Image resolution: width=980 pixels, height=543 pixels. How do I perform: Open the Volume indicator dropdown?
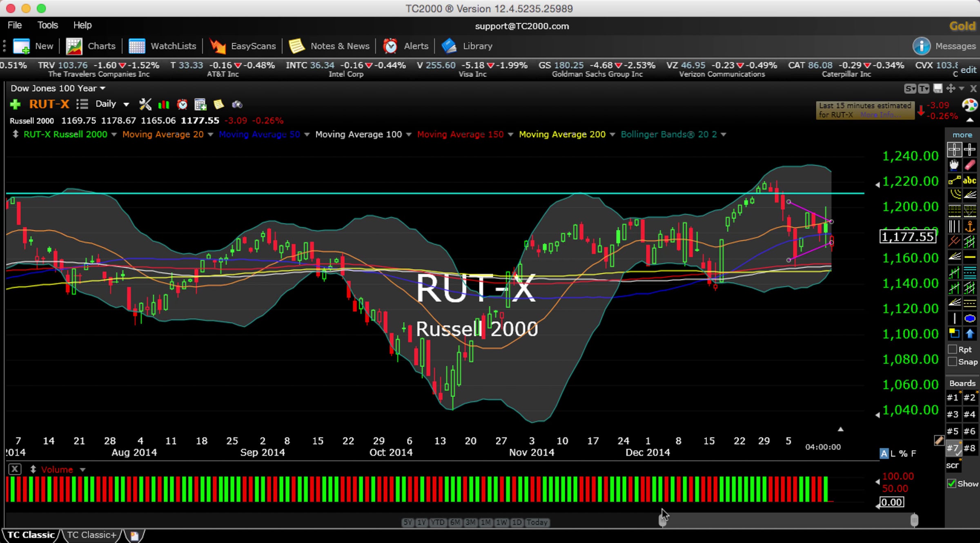pos(82,470)
